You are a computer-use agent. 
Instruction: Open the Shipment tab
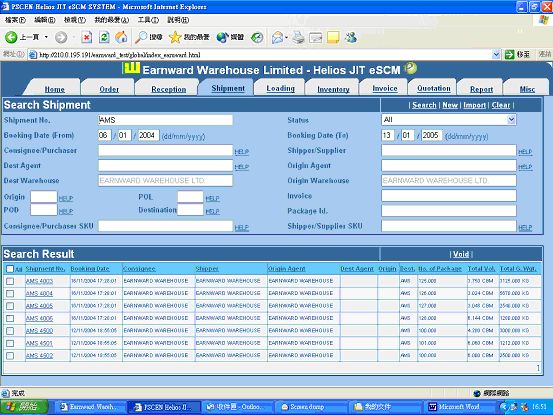[x=228, y=88]
